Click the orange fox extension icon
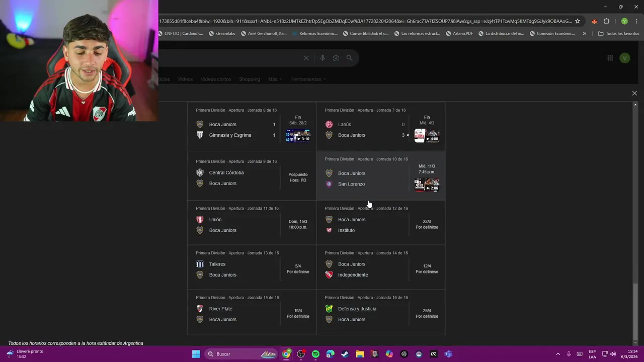The height and width of the screenshot is (362, 644). coord(594,21)
